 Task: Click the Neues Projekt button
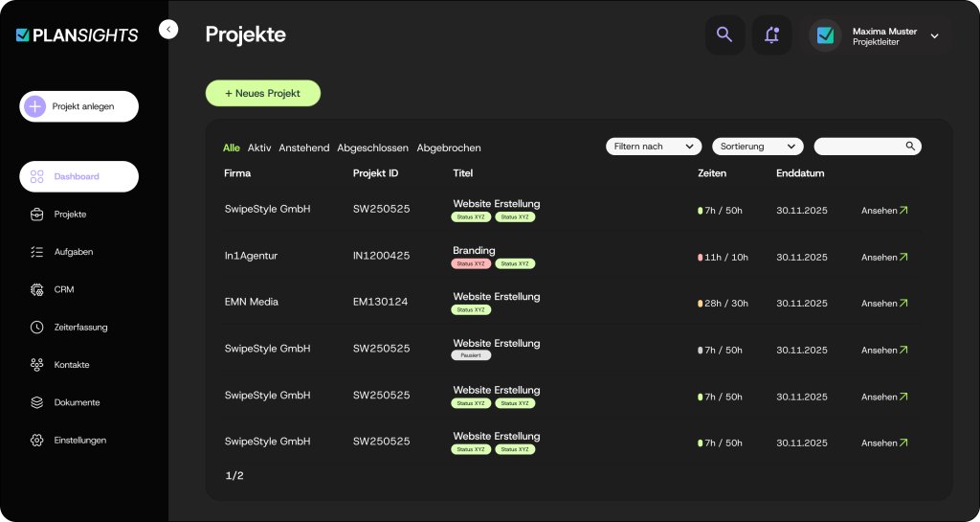[262, 93]
